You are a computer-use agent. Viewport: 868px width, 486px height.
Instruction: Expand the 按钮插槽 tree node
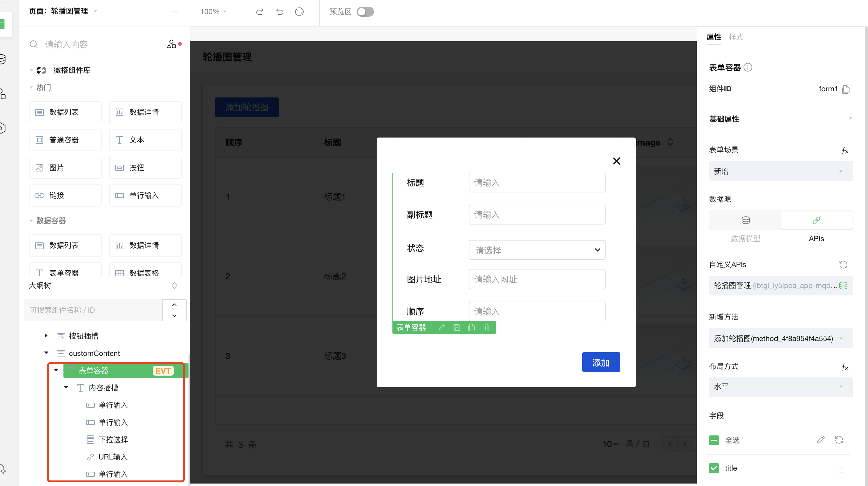46,336
